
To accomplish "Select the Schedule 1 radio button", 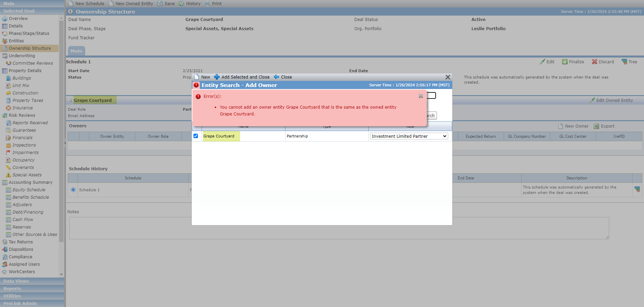I will [73, 190].
